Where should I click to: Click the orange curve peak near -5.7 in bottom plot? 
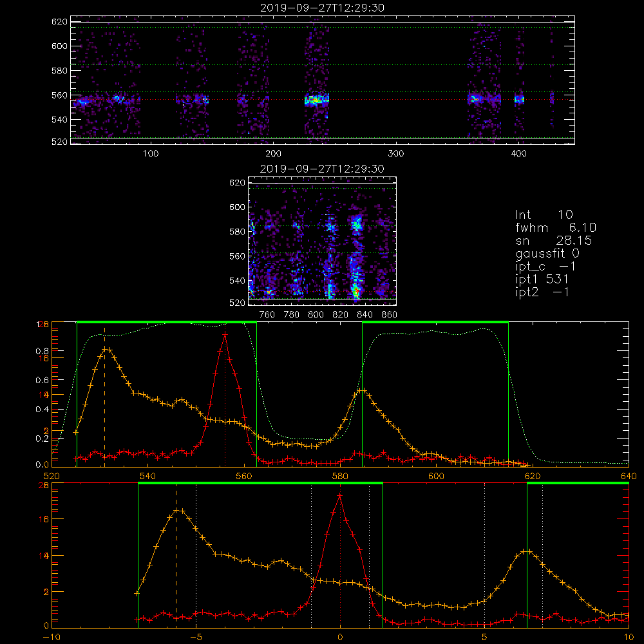[x=176, y=511]
